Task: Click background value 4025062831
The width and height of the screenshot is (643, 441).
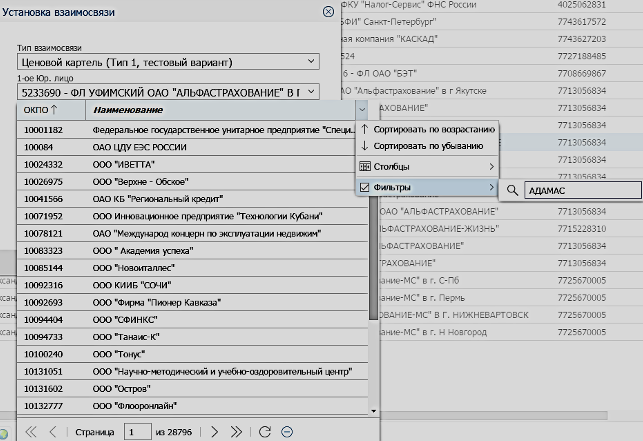Action: 581,5
